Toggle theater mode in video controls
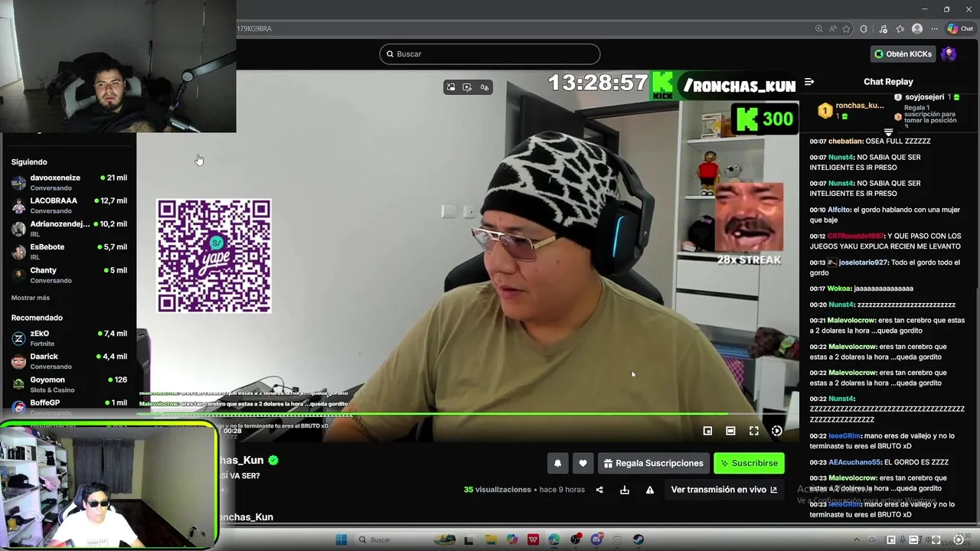The height and width of the screenshot is (551, 980). coord(730,431)
